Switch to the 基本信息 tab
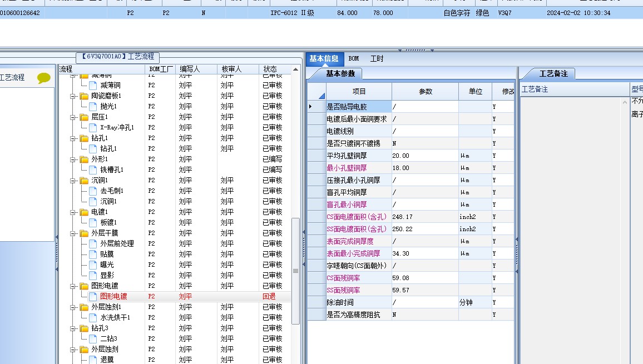This screenshot has width=643, height=364. coord(324,58)
